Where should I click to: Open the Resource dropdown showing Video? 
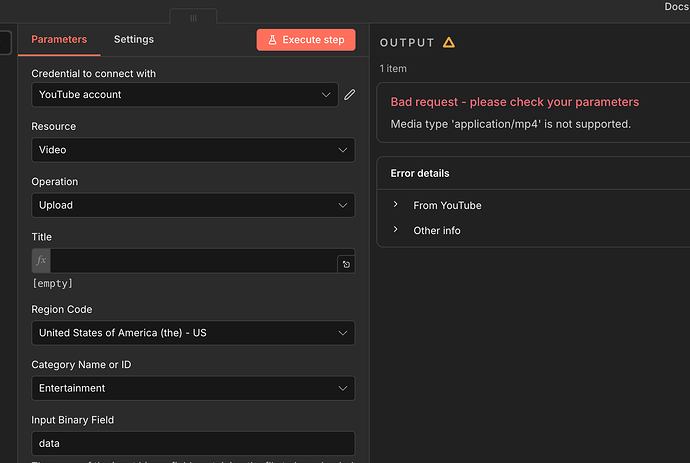(x=192, y=150)
